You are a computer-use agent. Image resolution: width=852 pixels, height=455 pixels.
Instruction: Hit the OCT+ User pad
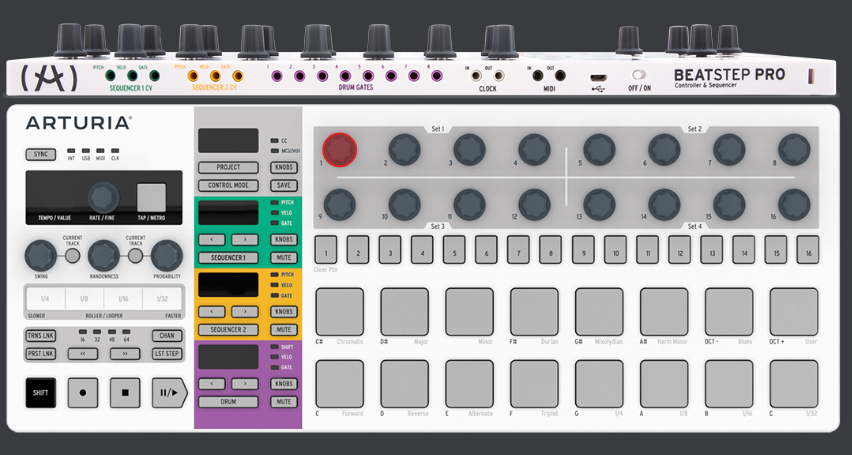pos(794,312)
